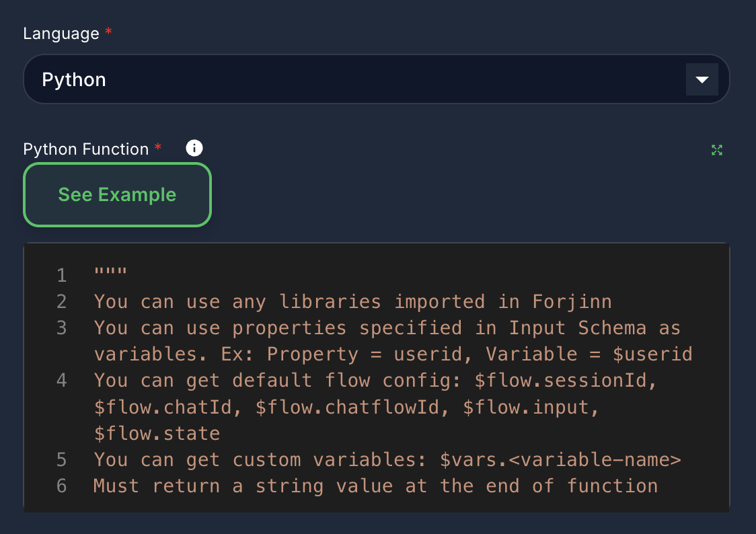
Task: Click the info icon beside Python Function
Action: pyautogui.click(x=194, y=148)
